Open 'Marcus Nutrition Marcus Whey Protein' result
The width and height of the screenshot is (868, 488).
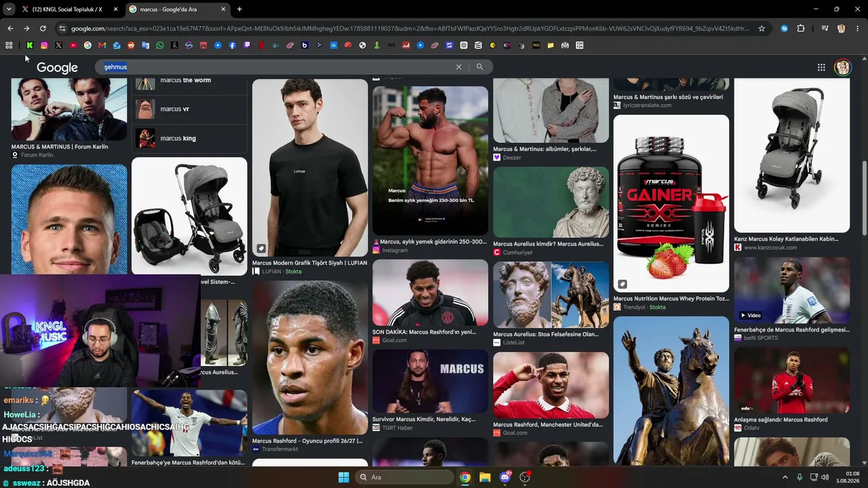coord(671,298)
